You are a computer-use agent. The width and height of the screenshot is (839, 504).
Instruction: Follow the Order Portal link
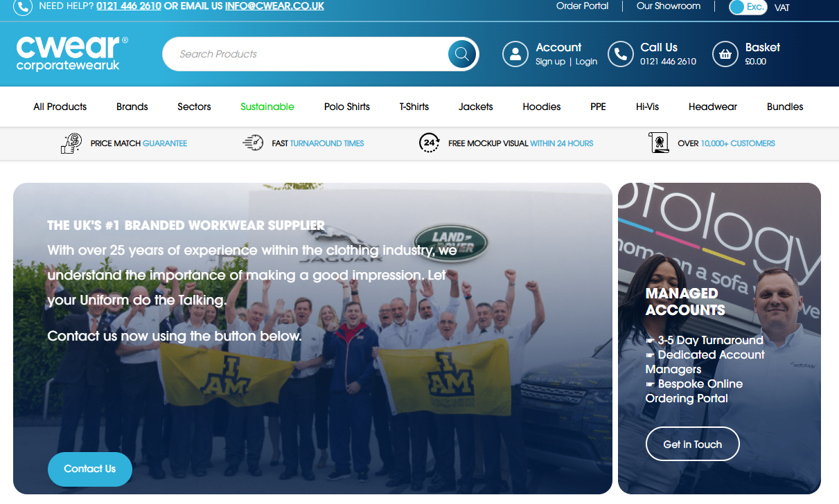point(582,6)
